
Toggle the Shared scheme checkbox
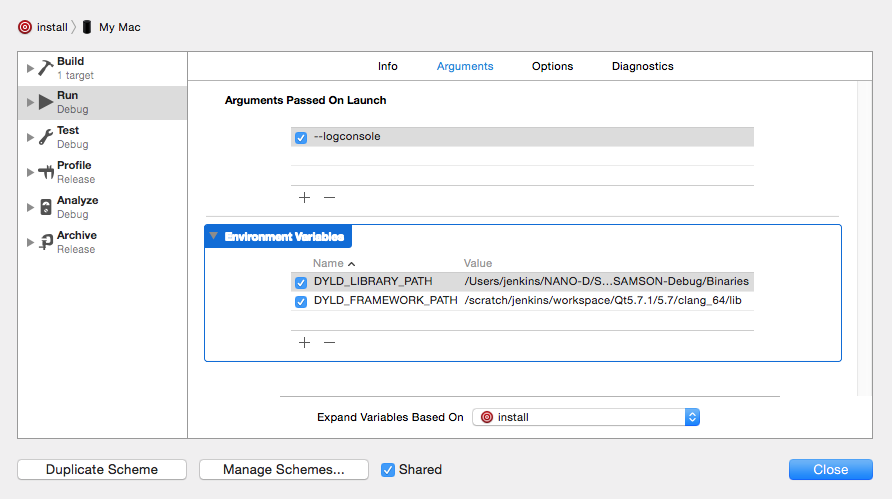(x=388, y=470)
